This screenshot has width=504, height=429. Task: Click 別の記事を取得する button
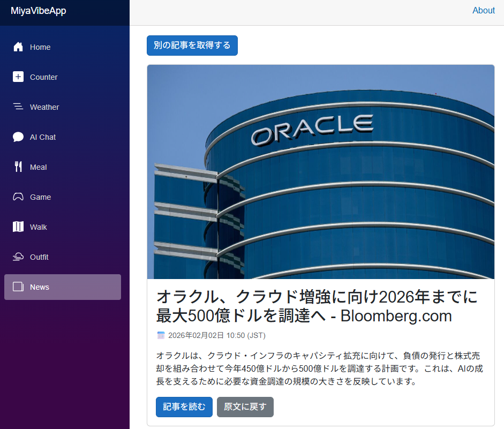192,46
